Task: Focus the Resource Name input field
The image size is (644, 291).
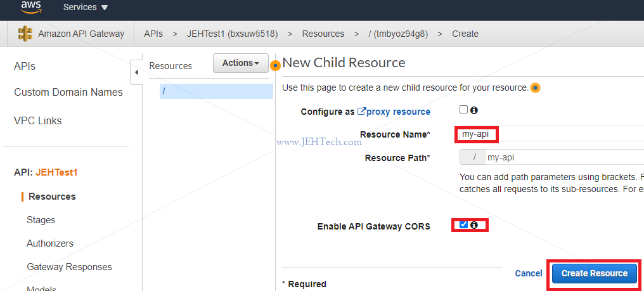Action: click(550, 134)
